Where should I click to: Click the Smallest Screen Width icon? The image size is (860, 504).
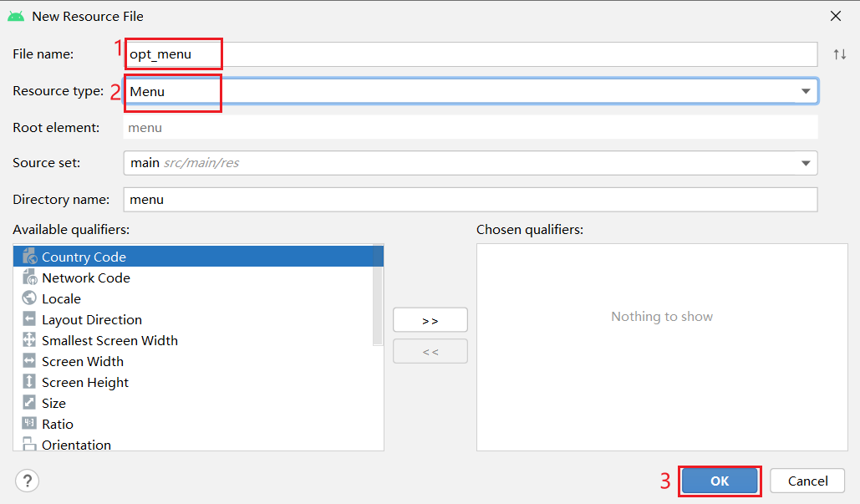[29, 339]
